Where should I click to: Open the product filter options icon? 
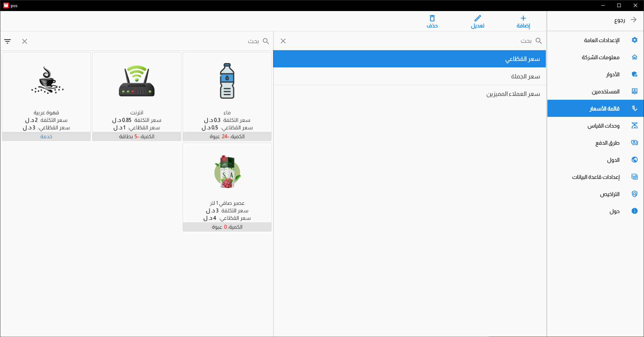[x=7, y=41]
